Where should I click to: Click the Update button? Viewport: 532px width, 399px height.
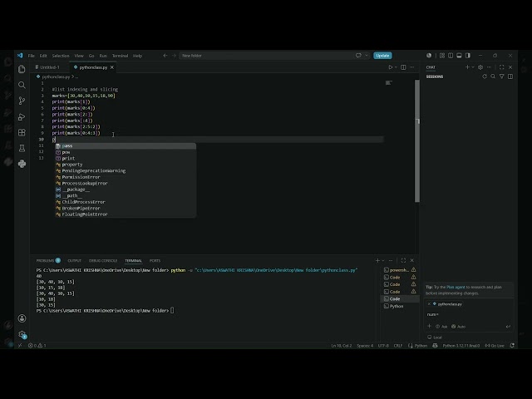coord(382,56)
